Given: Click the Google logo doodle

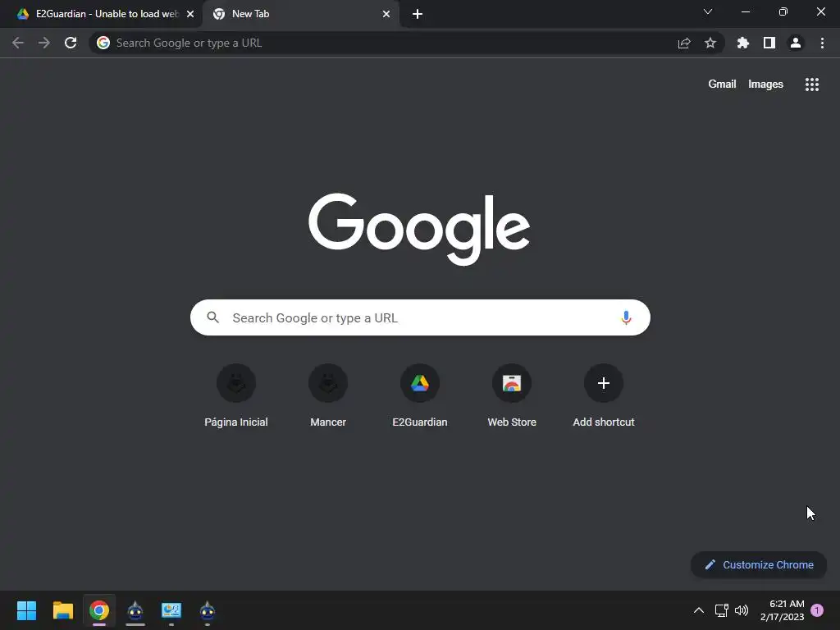Looking at the screenshot, I should point(419,229).
